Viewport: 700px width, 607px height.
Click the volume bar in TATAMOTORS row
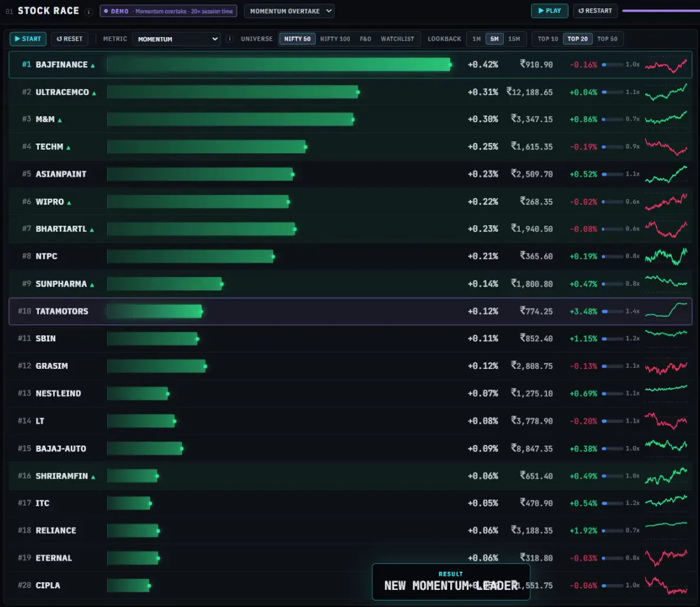coord(612,311)
